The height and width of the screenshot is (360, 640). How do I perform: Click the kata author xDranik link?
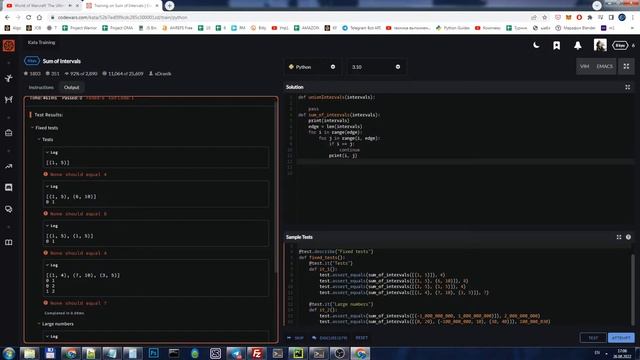point(163,74)
